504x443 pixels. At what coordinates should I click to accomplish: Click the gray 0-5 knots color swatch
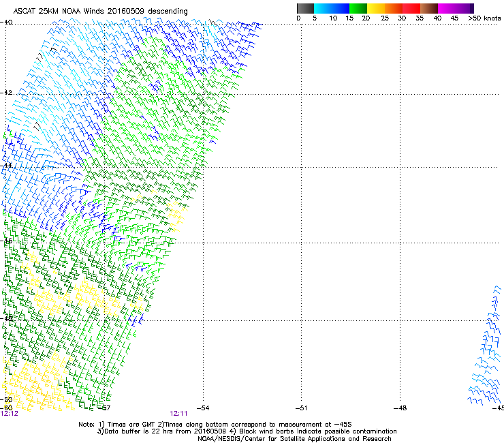pyautogui.click(x=305, y=8)
